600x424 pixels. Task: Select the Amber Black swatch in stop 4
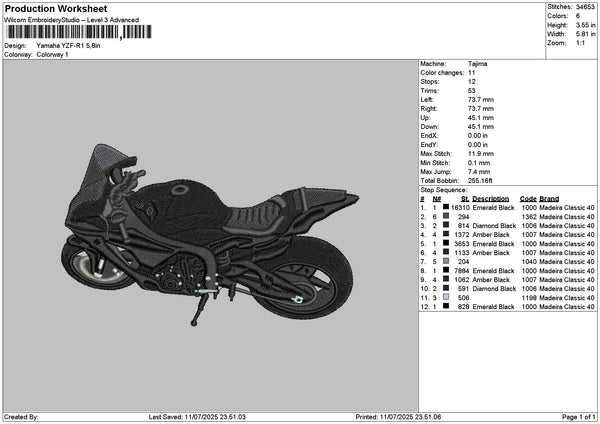(445, 234)
